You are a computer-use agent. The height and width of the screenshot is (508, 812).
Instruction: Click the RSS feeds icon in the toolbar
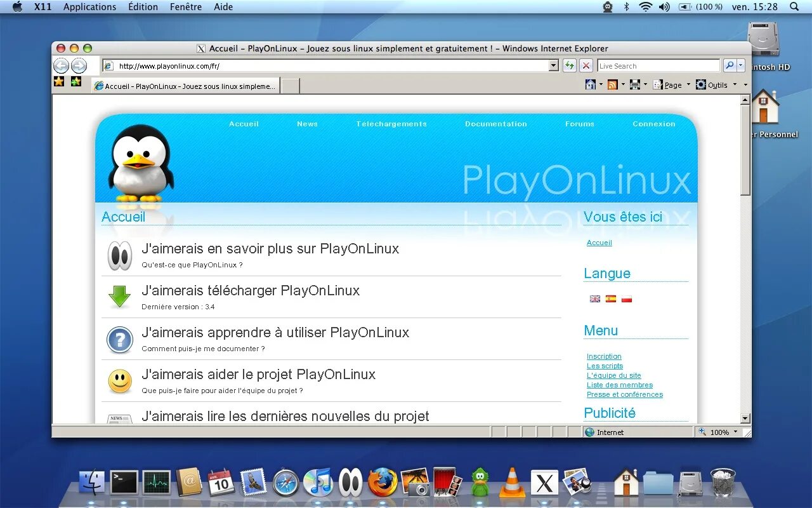pos(613,84)
